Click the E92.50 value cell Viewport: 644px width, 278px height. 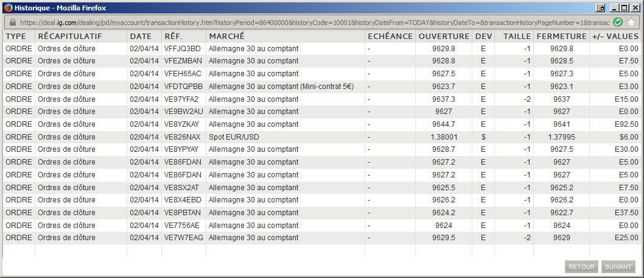(x=626, y=124)
